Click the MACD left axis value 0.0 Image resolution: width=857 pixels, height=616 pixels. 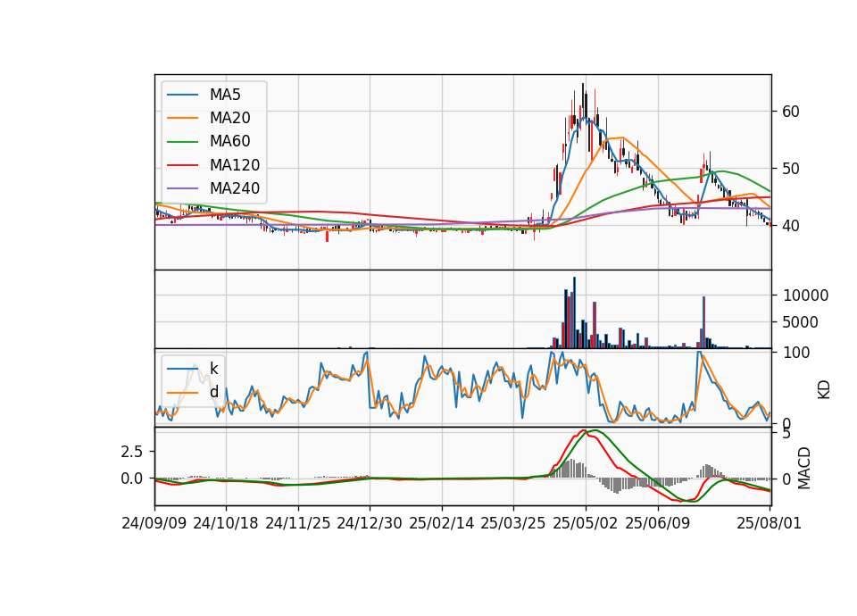coord(132,479)
